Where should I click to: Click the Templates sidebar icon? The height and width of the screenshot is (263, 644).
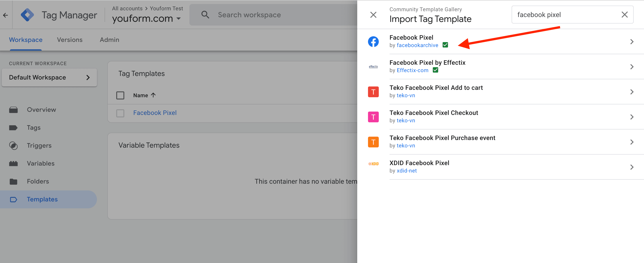pos(13,200)
